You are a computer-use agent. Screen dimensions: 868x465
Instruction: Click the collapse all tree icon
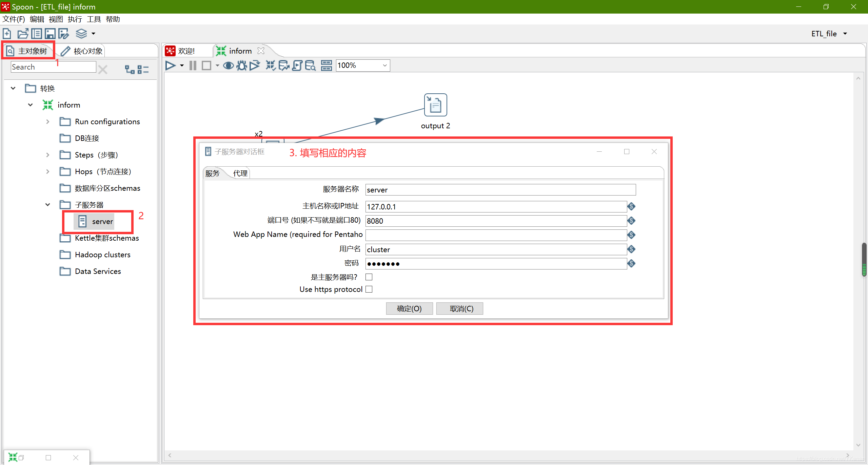pyautogui.click(x=143, y=70)
